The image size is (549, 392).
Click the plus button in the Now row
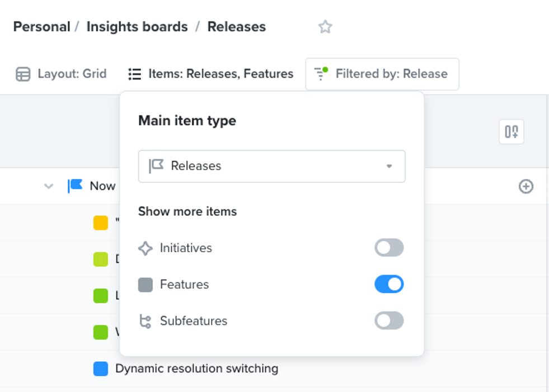(x=526, y=186)
